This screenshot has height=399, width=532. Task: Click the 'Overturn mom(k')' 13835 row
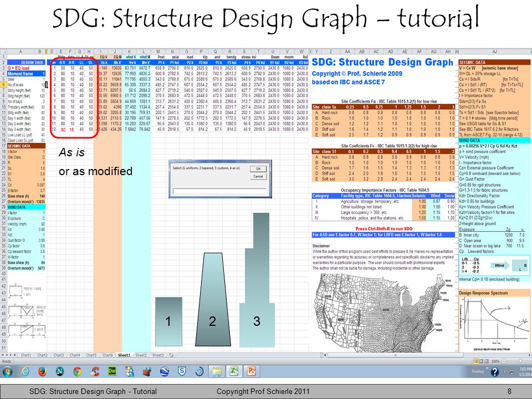[x=26, y=202]
